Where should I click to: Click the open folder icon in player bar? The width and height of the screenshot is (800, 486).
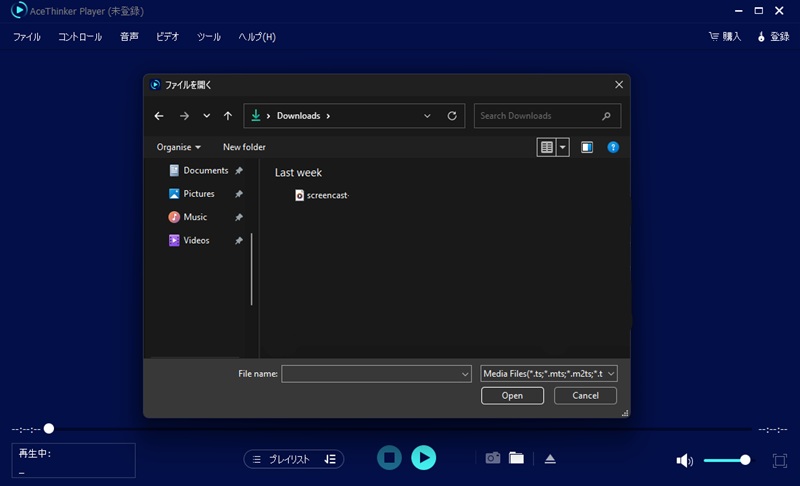pos(516,458)
